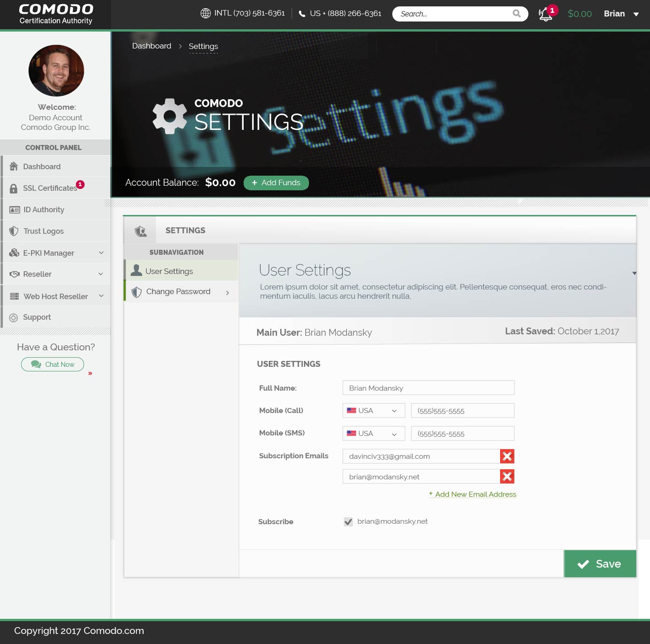Click the Mobile (Call) phone number field
The height and width of the screenshot is (644, 650).
(463, 411)
